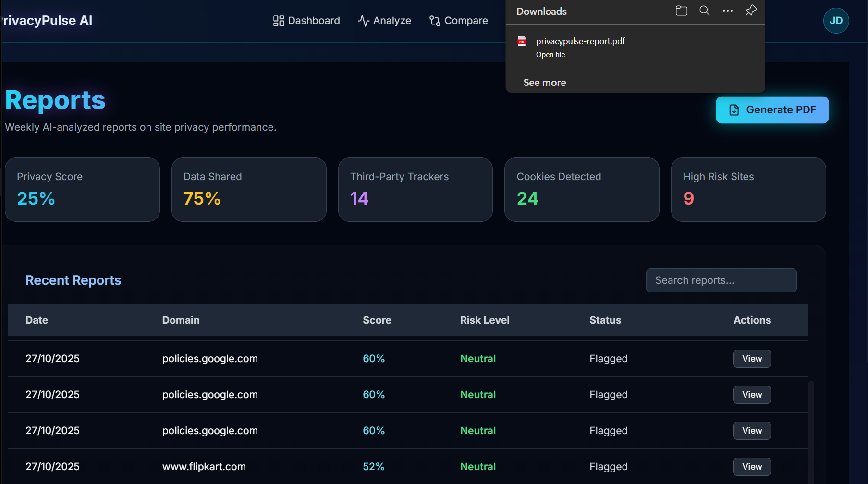This screenshot has width=868, height=484.
Task: Expand See more in Downloads
Action: click(545, 83)
